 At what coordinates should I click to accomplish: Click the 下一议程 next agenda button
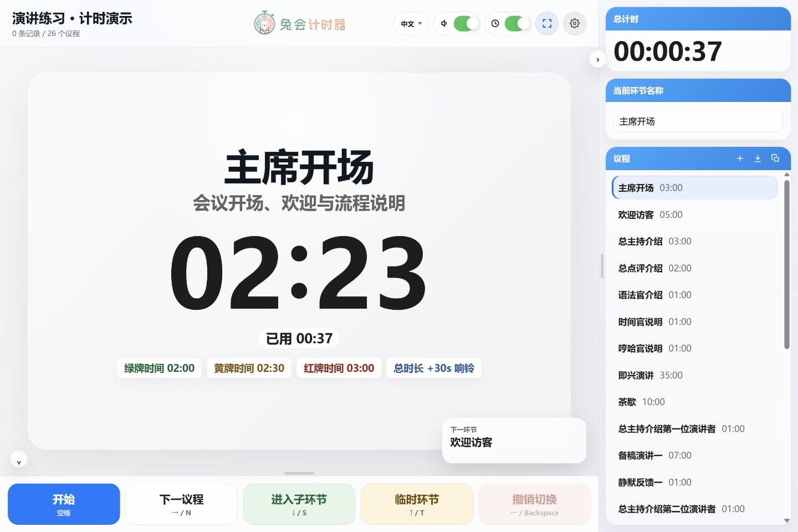pos(181,504)
